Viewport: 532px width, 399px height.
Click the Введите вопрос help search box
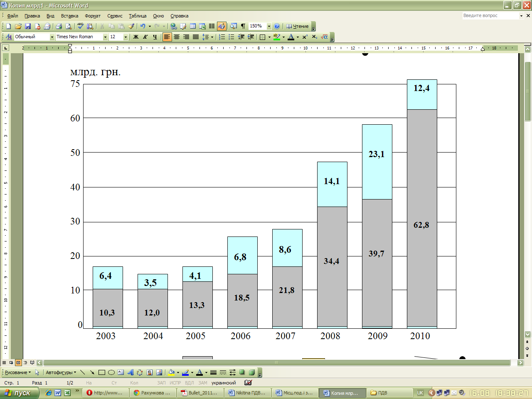coord(490,16)
